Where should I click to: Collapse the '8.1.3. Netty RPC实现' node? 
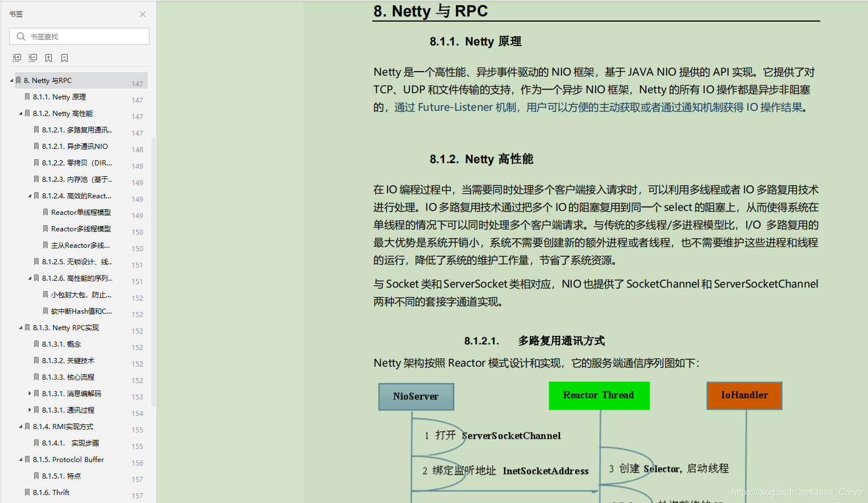coord(21,328)
